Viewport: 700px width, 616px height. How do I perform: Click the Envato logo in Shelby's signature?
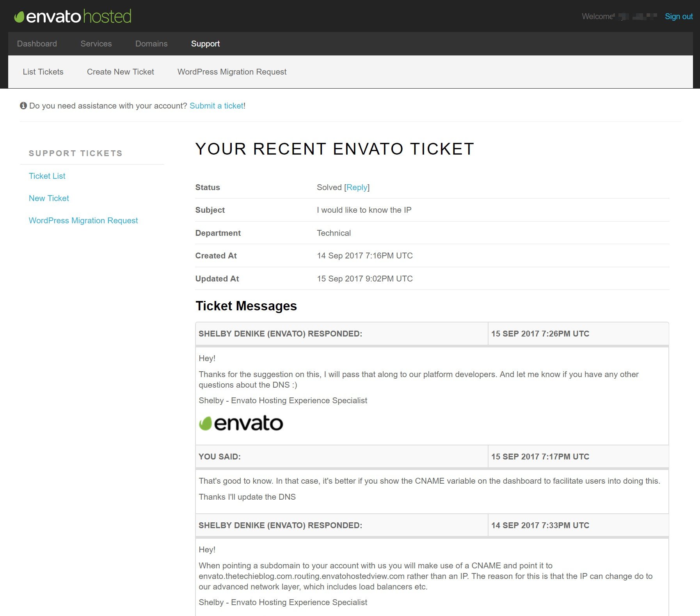coord(241,423)
